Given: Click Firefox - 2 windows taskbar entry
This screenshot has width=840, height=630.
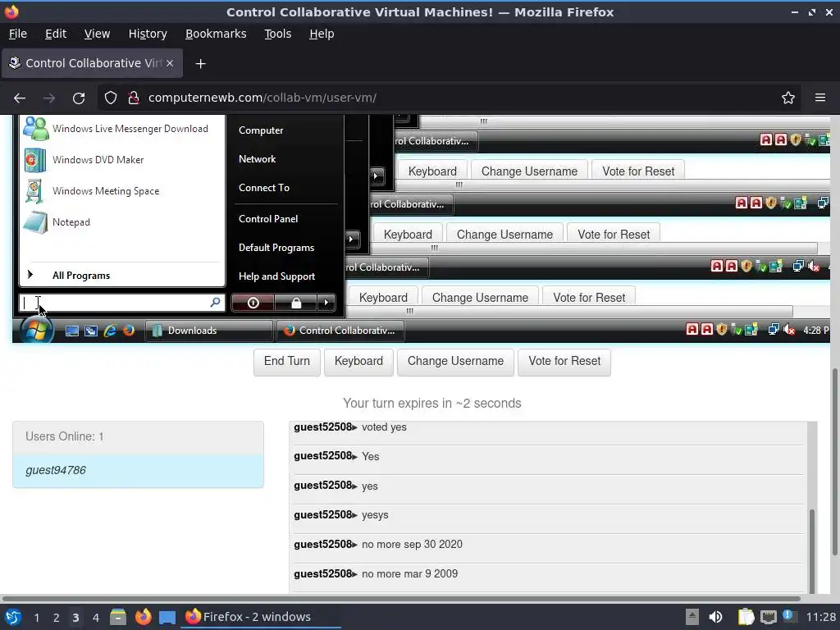Looking at the screenshot, I should click(x=262, y=617).
